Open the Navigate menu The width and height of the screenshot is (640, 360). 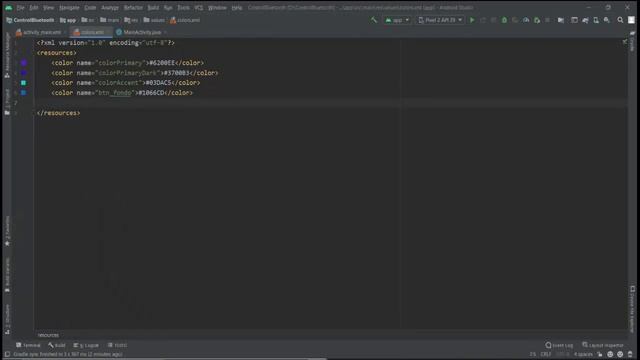coord(69,8)
